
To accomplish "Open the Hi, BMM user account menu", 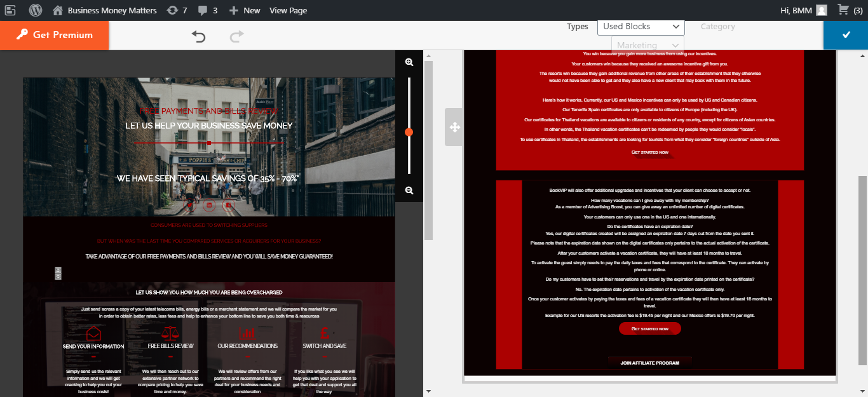I will point(803,10).
